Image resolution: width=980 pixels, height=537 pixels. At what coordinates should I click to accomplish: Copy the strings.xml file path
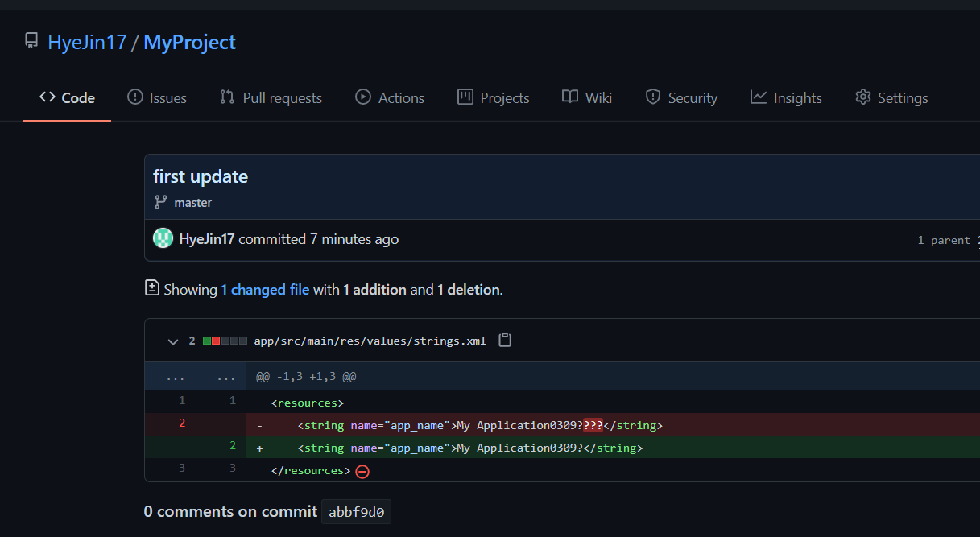click(x=505, y=340)
